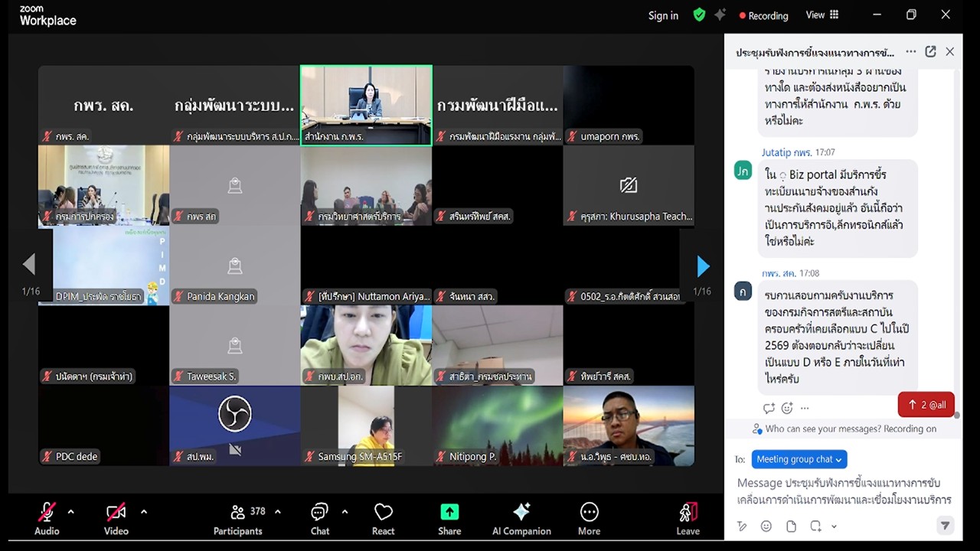Reply to the last chat message
The image size is (980, 551).
769,408
